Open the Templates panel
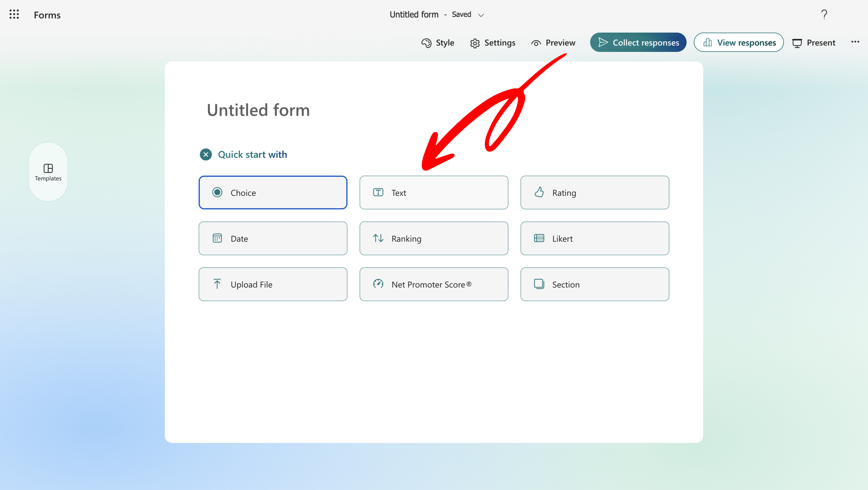 (48, 172)
